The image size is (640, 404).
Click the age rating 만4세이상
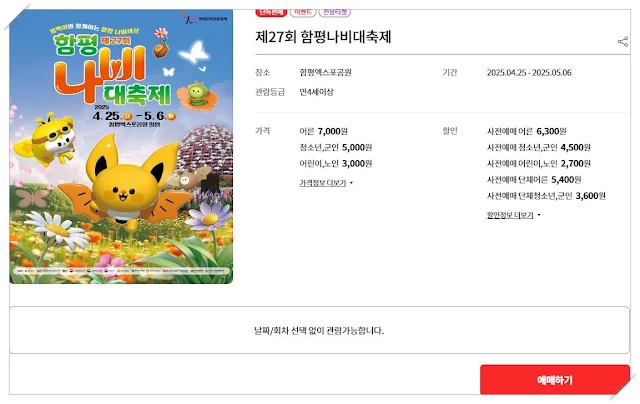[x=316, y=92]
